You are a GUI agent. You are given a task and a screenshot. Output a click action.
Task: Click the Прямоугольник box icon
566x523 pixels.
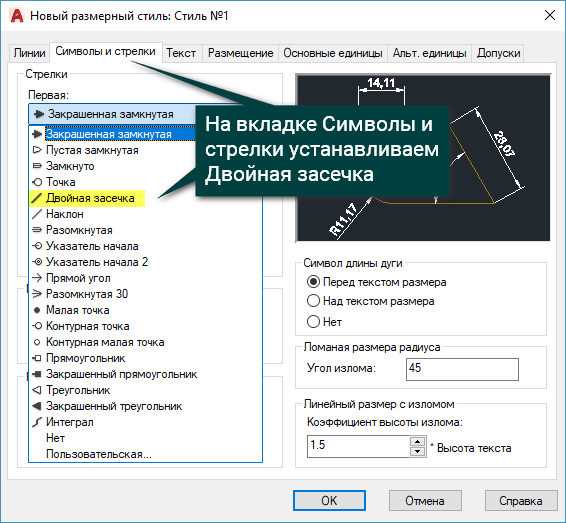(x=37, y=358)
